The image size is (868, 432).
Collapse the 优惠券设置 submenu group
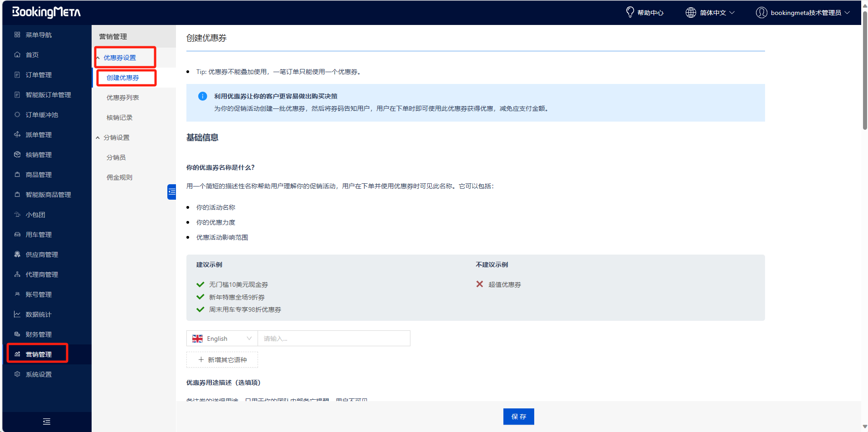click(119, 58)
